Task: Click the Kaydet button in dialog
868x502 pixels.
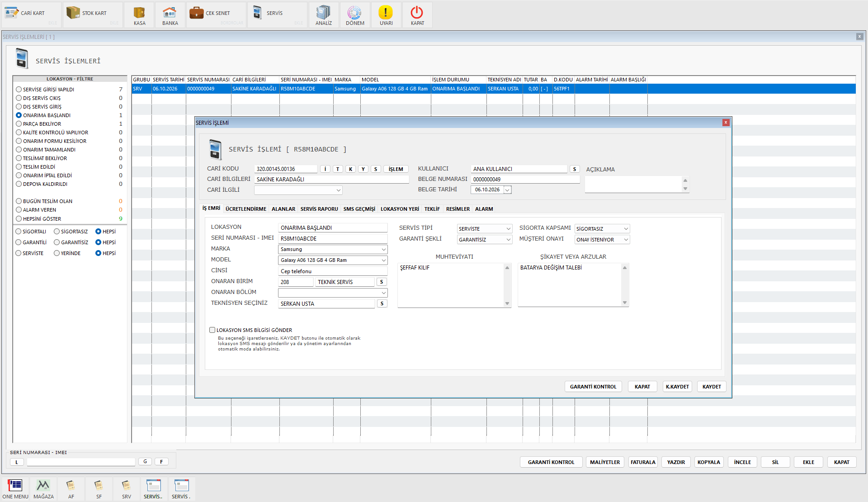Action: pyautogui.click(x=712, y=387)
